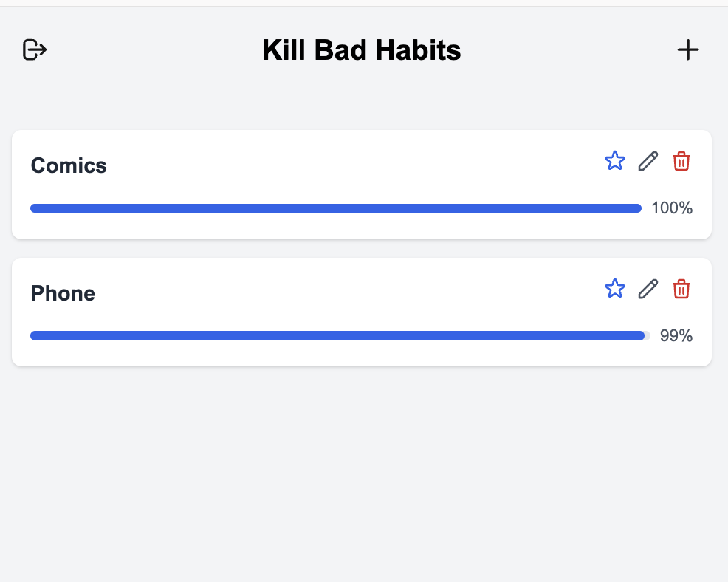The image size is (728, 582).
Task: Click the delete trash icon for Comics
Action: (x=681, y=161)
